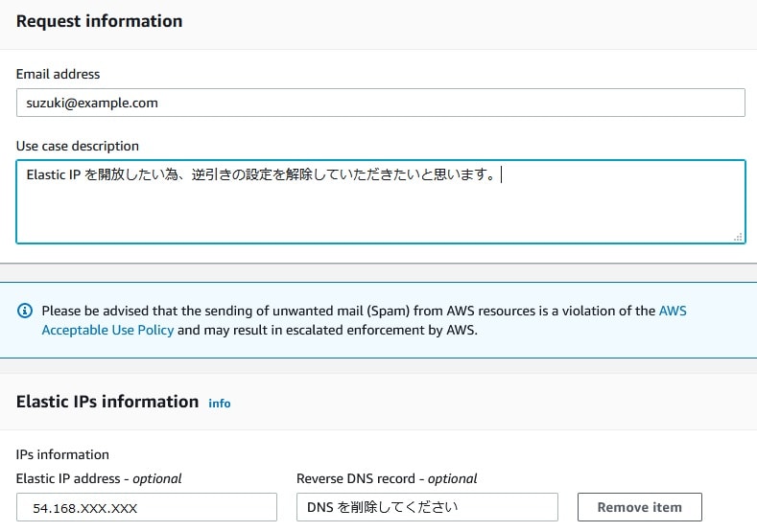The height and width of the screenshot is (532, 757).
Task: Click the Use case description label
Action: [x=78, y=146]
